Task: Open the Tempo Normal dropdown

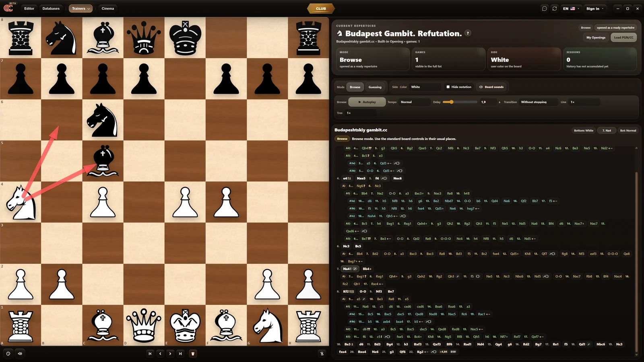Action: tap(415, 102)
